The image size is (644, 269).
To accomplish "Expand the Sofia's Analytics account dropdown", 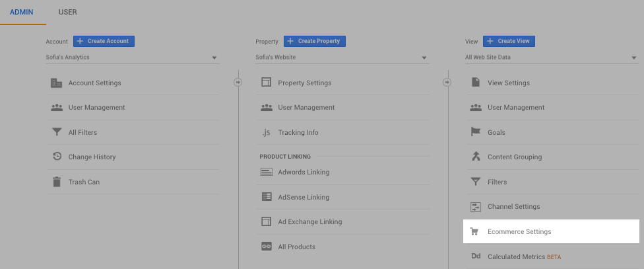I will click(214, 58).
